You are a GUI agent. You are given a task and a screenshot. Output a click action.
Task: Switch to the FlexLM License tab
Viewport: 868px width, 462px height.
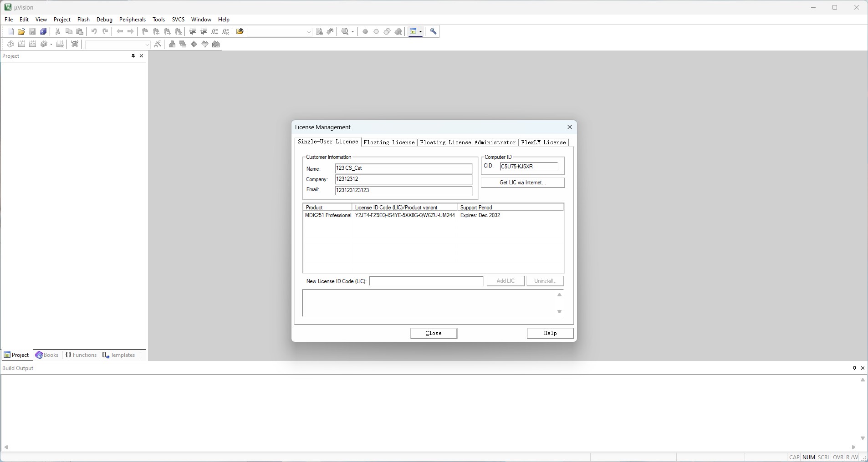pyautogui.click(x=543, y=142)
